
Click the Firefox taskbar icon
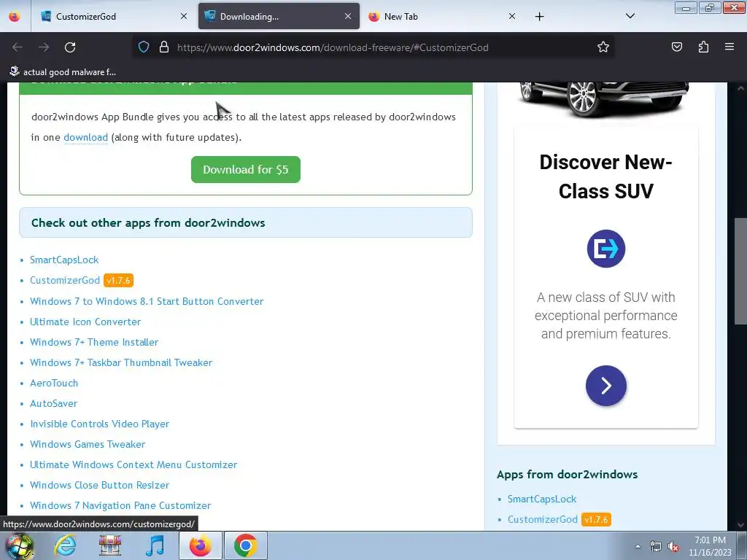pyautogui.click(x=201, y=545)
